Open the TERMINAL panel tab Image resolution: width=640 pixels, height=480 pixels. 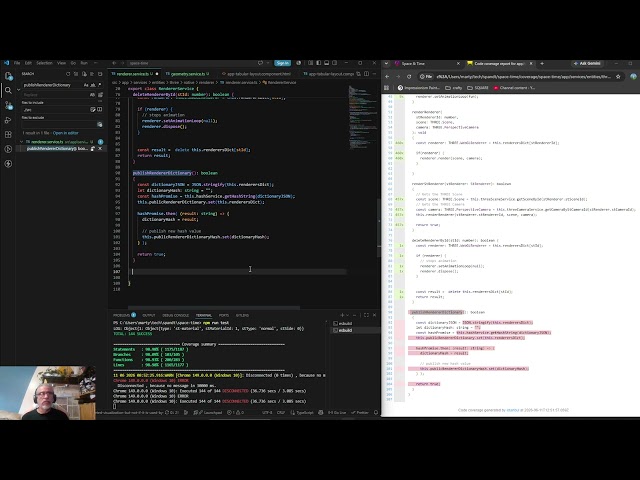(204, 316)
